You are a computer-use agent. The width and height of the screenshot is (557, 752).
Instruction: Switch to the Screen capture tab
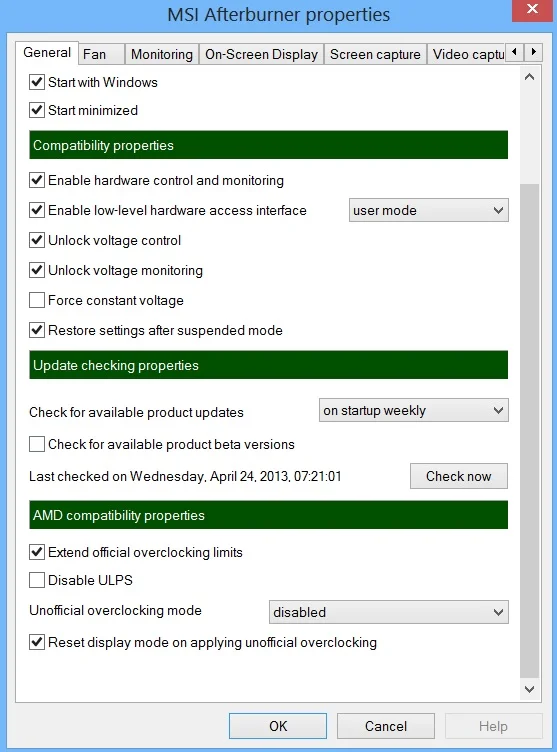pos(375,54)
